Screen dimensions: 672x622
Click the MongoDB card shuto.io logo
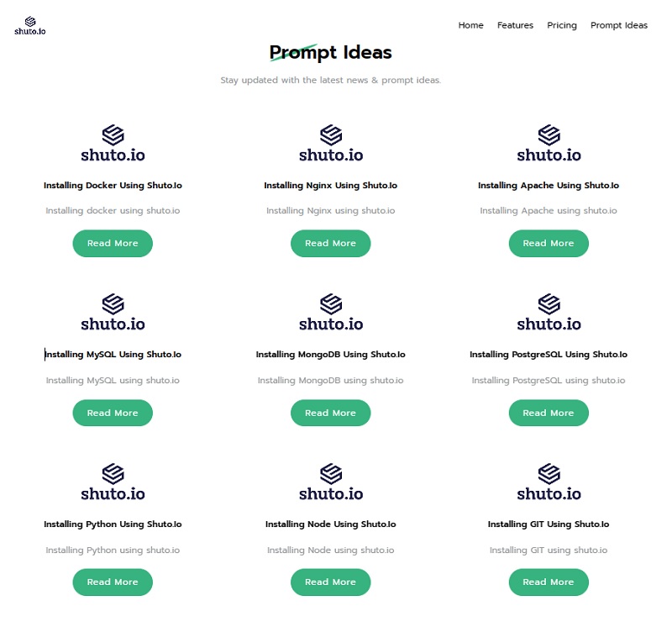[331, 313]
